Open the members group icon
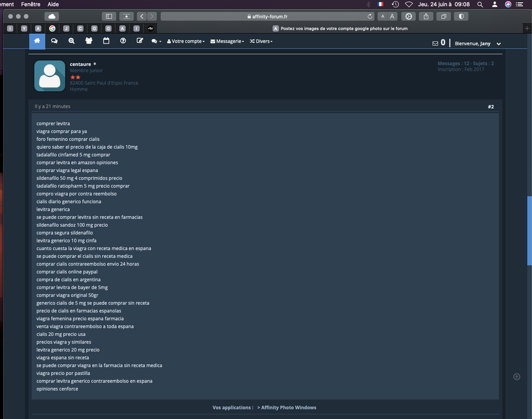 coord(89,41)
